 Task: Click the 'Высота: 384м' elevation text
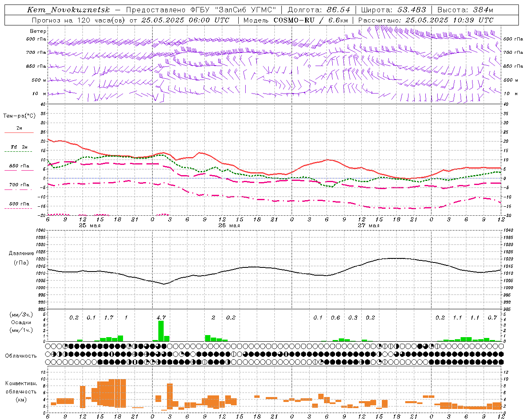tap(465, 10)
